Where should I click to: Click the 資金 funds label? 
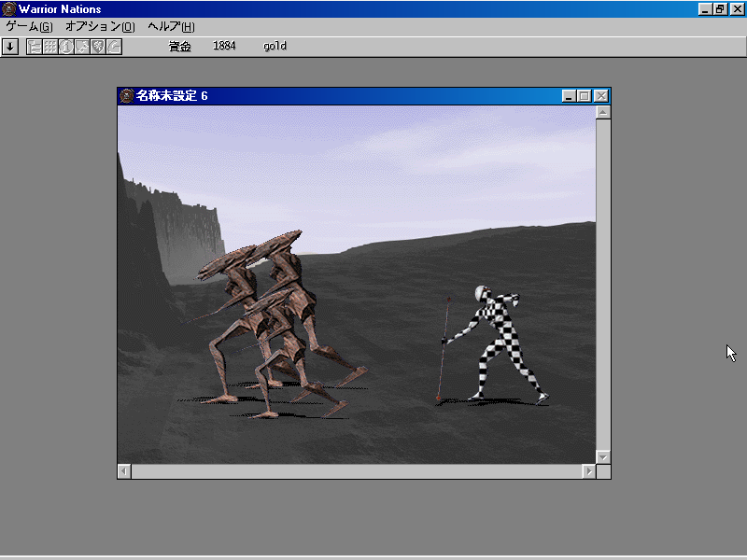click(180, 46)
